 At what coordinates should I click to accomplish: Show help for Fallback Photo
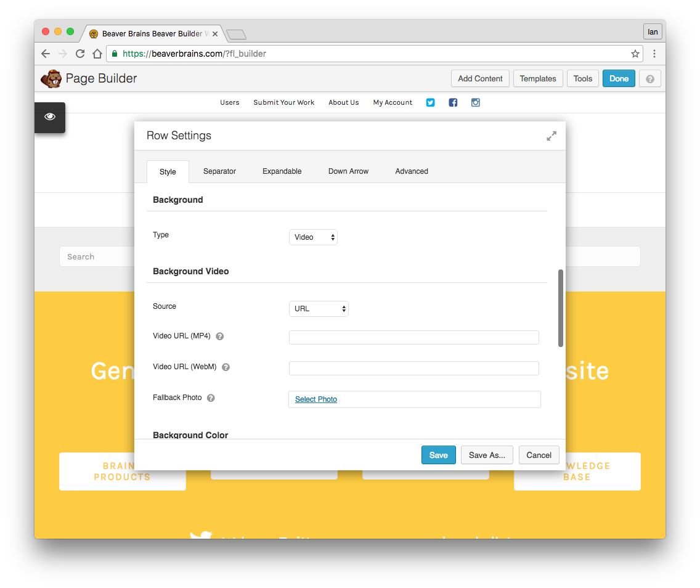211,398
